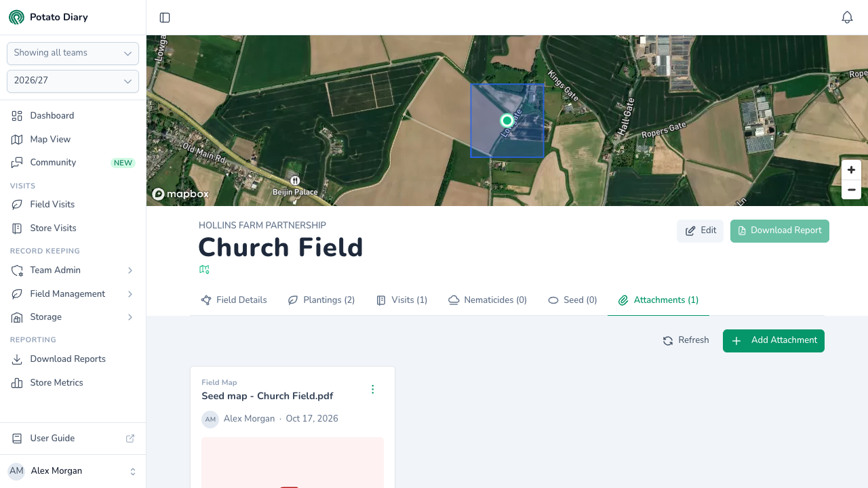Screen dimensions: 868x488
Task: Click the external link icon beside User Guide
Action: tap(130, 439)
